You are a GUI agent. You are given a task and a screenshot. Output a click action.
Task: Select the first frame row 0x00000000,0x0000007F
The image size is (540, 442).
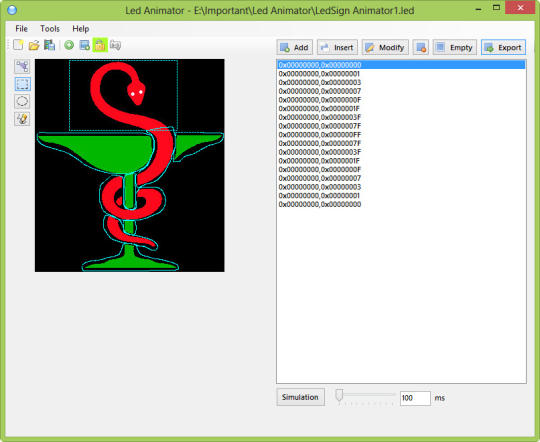click(401, 126)
